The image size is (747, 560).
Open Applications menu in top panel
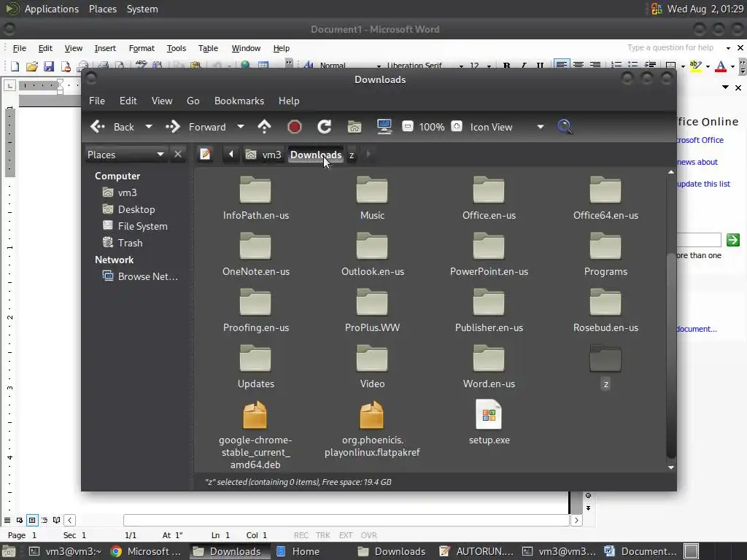coord(52,9)
